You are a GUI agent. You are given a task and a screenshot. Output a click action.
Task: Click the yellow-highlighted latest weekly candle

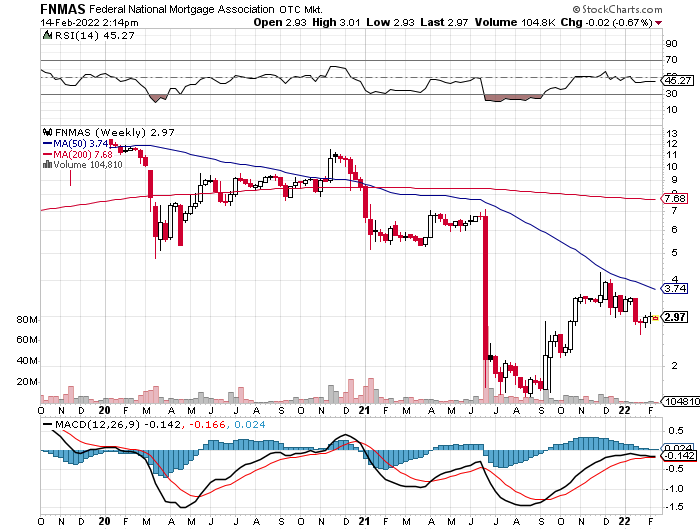tap(655, 318)
